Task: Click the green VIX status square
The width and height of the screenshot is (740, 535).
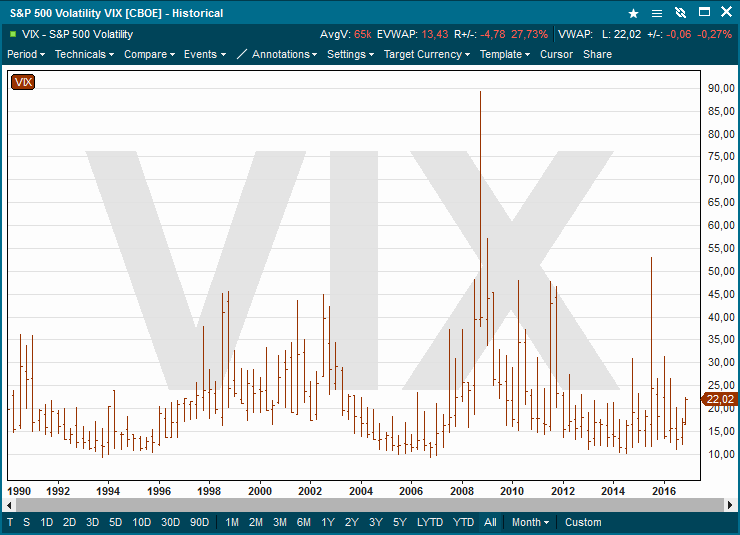Action: pos(13,34)
